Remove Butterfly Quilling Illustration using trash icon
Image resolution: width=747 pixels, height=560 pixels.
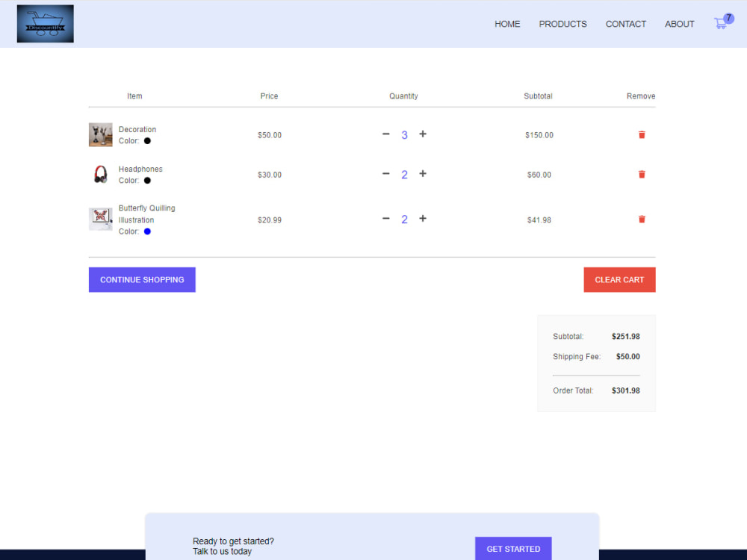pyautogui.click(x=642, y=219)
